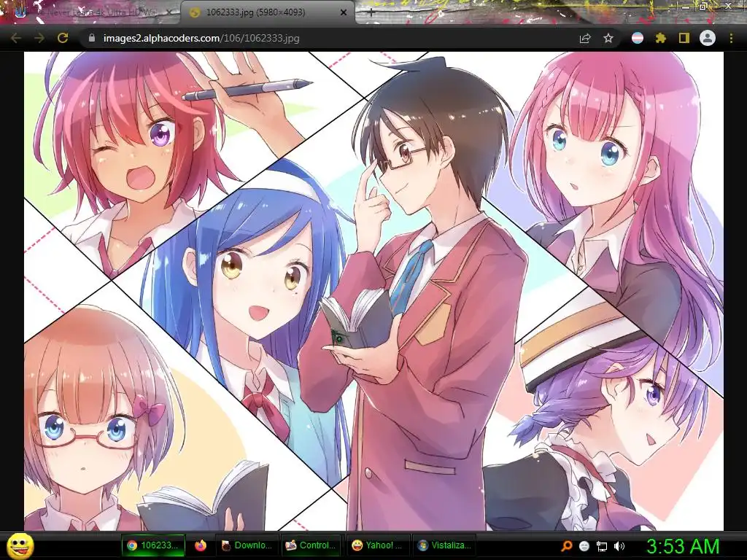Close the Ultra HD Wallpaper tab

[x=169, y=13]
